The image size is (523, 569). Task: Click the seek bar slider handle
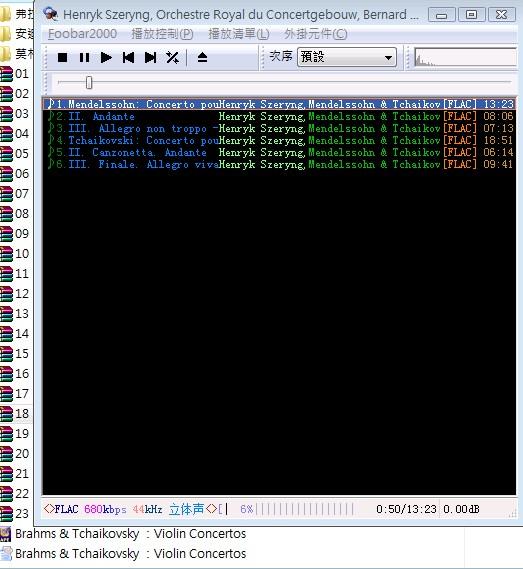(89, 82)
